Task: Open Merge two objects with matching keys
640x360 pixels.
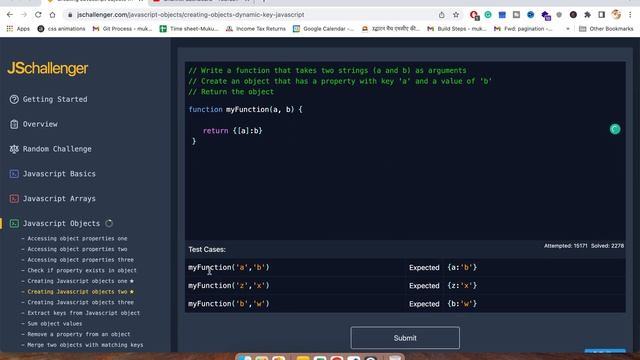Action: tap(85, 344)
